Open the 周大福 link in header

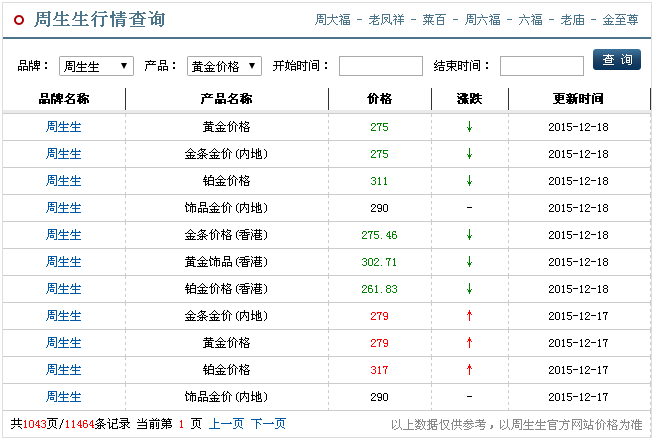333,20
